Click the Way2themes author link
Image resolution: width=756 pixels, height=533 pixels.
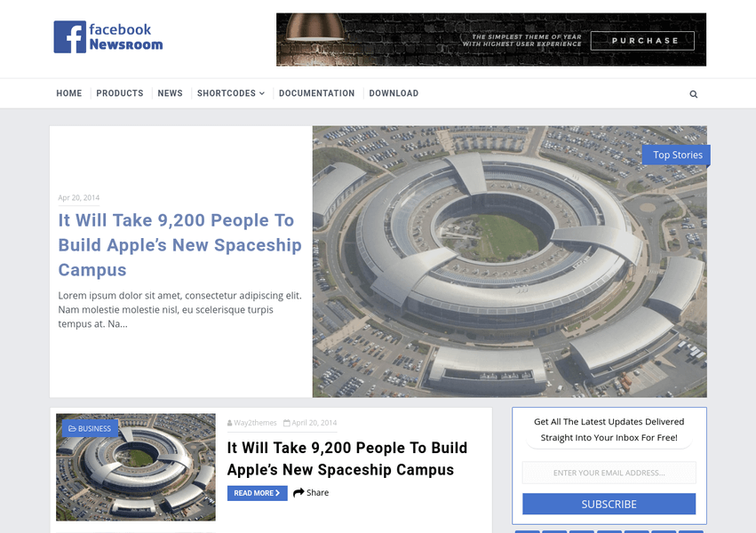pos(255,423)
